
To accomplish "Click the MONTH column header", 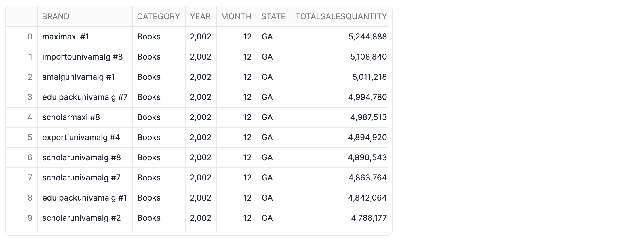I will tap(236, 16).
